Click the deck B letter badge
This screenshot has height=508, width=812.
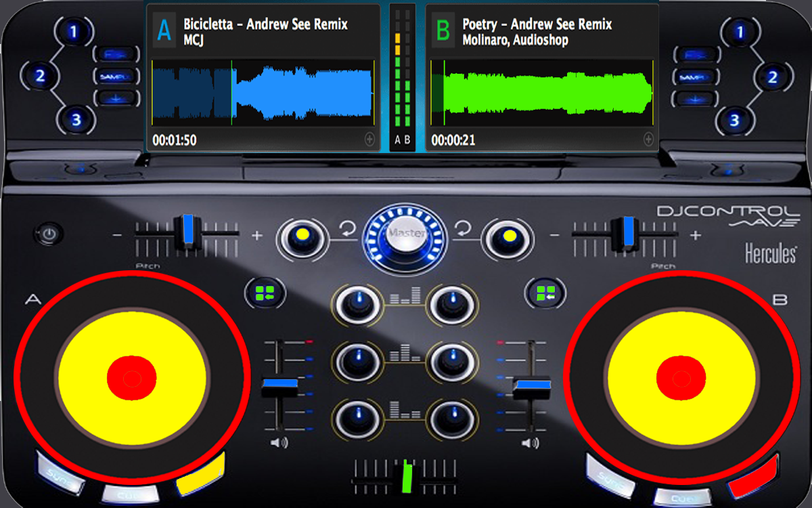(443, 31)
